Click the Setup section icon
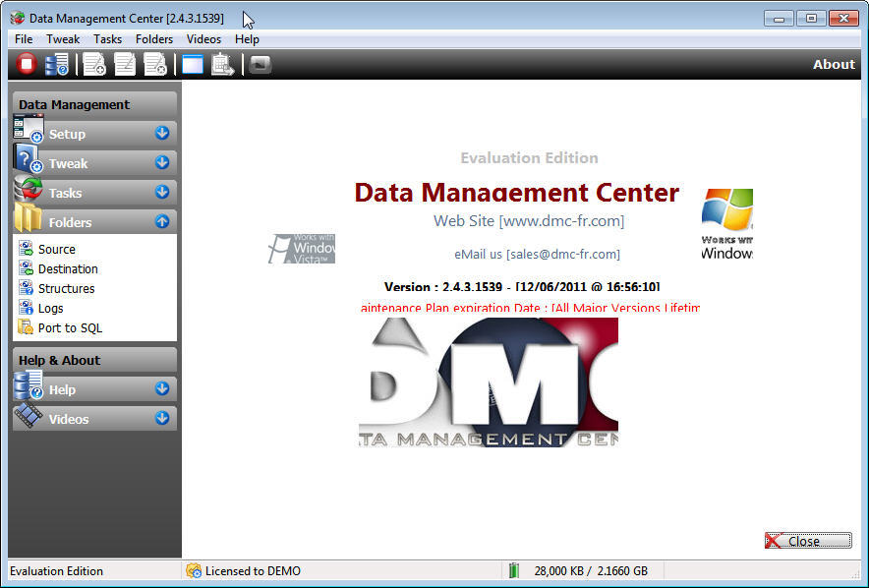 (29, 129)
